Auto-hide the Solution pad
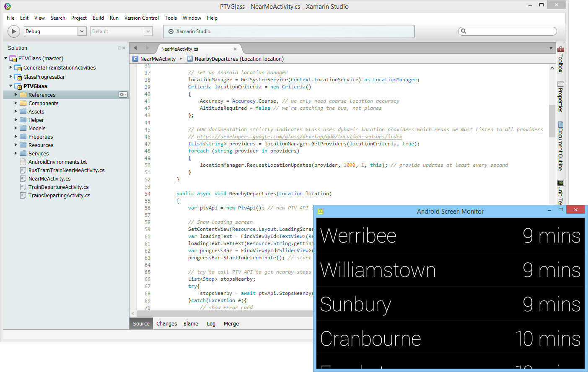 119,48
